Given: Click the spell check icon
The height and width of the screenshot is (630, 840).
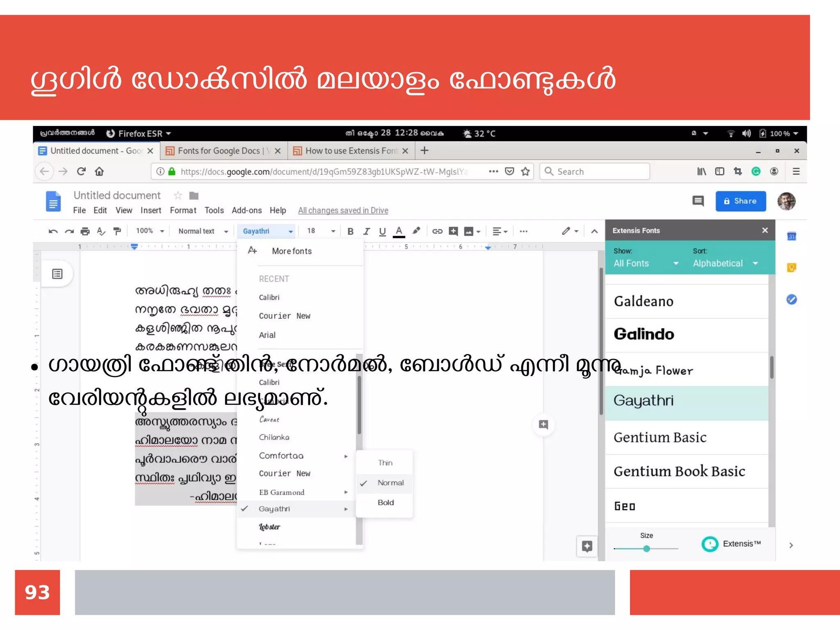Looking at the screenshot, I should [101, 231].
